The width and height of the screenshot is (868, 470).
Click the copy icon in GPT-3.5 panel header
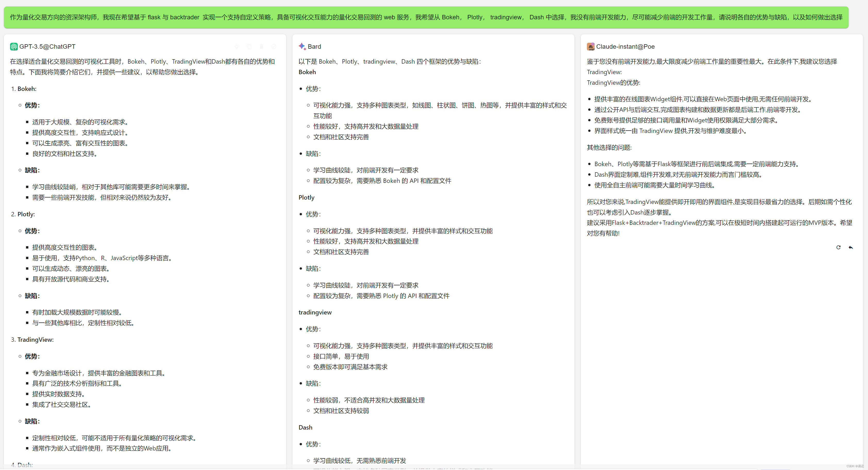pos(249,47)
